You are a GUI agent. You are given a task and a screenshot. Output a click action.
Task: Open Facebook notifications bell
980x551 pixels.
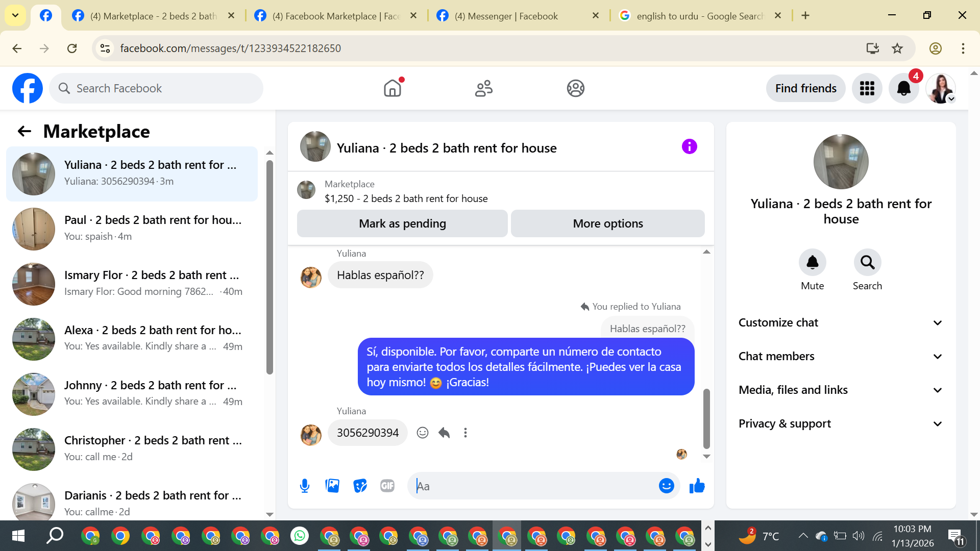903,88
